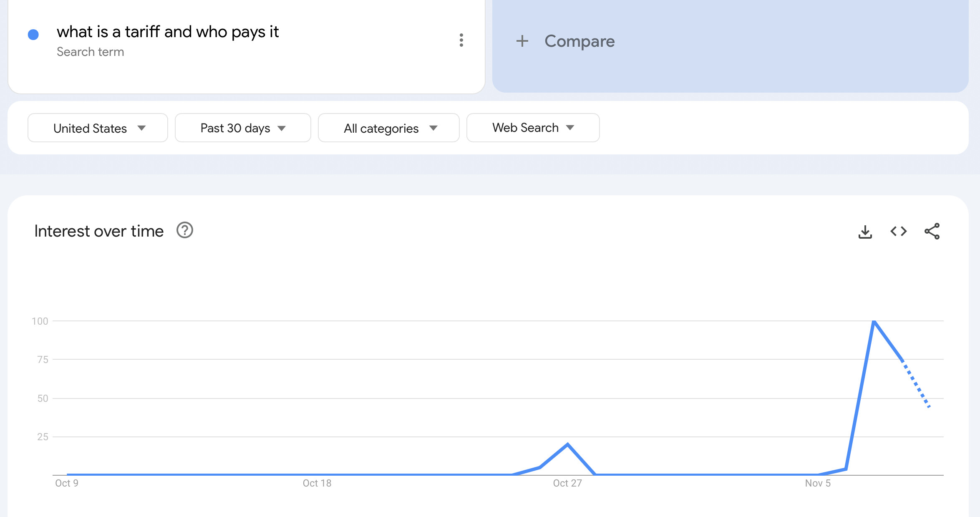Open the Interest over time help icon
This screenshot has width=980, height=517.
tap(185, 230)
